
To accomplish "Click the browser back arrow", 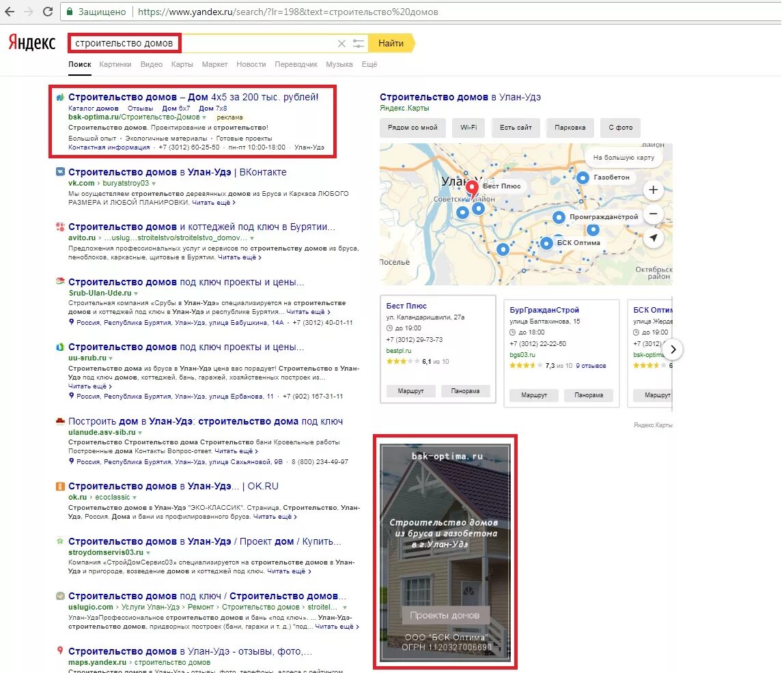I will (x=10, y=12).
